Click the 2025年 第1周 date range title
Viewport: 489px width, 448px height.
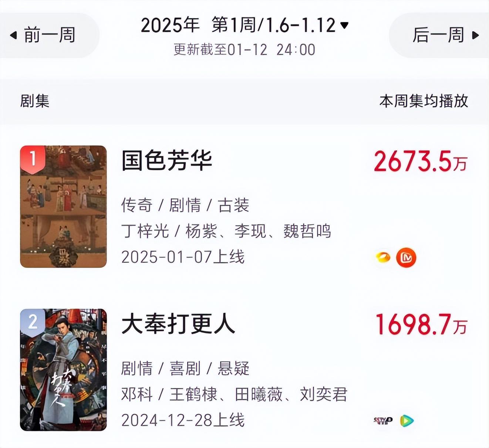tap(239, 25)
